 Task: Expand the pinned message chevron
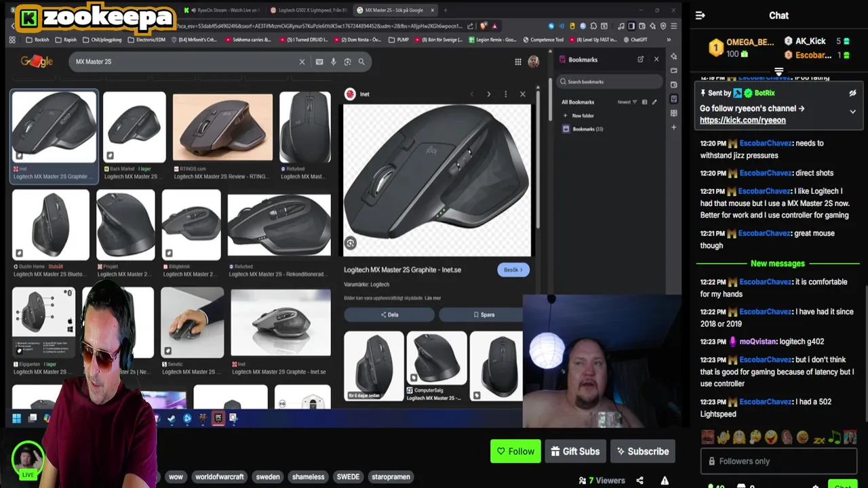coord(852,112)
